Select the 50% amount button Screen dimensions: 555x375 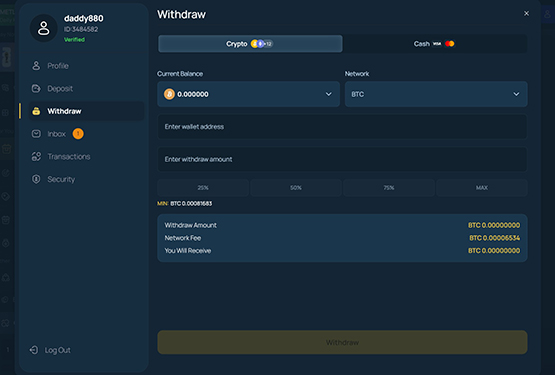[x=296, y=188]
